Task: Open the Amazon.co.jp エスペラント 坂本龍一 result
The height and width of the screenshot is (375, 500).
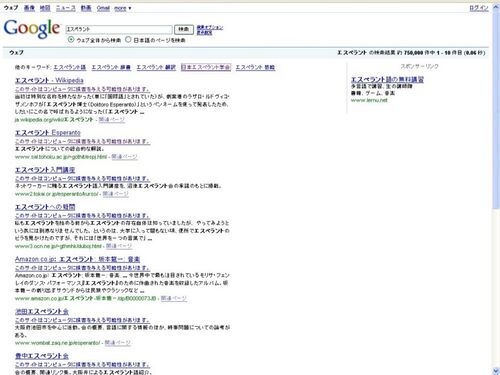Action: 77,259
